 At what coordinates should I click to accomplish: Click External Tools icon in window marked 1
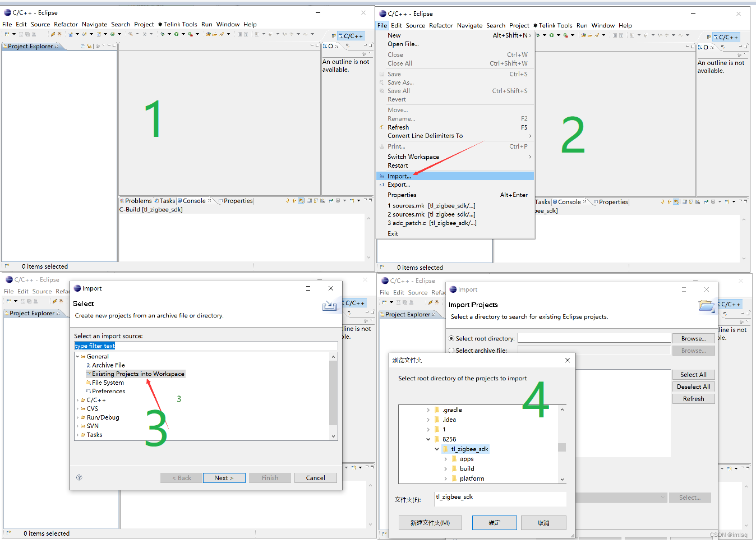click(x=191, y=34)
